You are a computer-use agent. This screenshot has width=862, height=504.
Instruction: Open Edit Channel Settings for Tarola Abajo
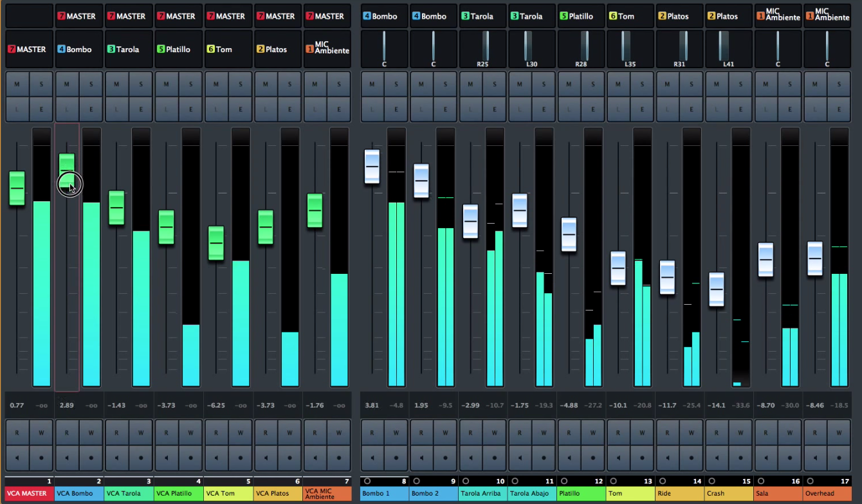544,109
